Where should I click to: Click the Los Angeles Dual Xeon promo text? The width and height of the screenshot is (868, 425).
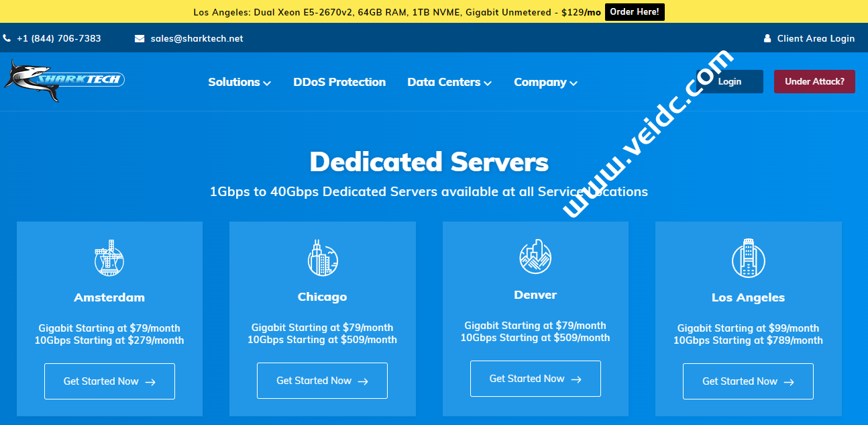[x=397, y=12]
